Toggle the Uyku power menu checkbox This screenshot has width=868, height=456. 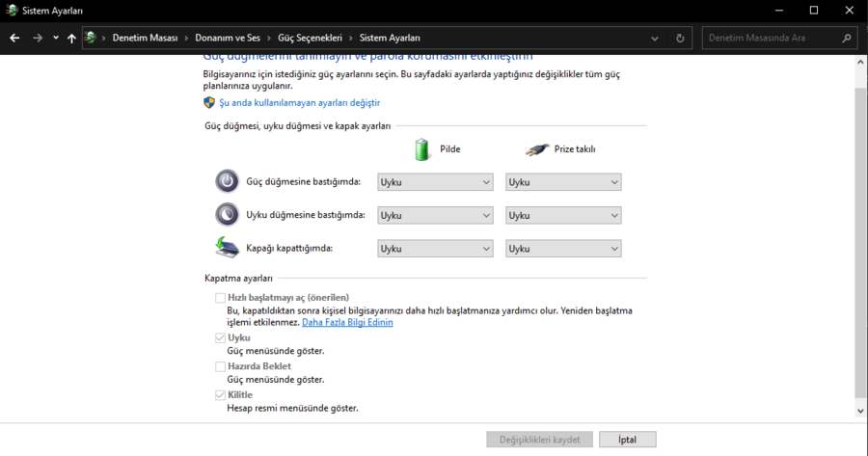(220, 337)
